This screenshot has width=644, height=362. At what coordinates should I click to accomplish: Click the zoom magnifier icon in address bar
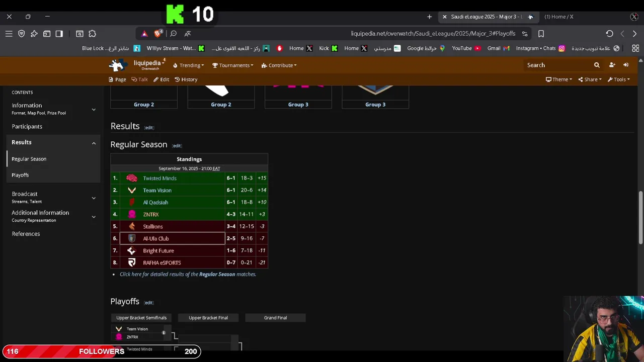point(173,34)
